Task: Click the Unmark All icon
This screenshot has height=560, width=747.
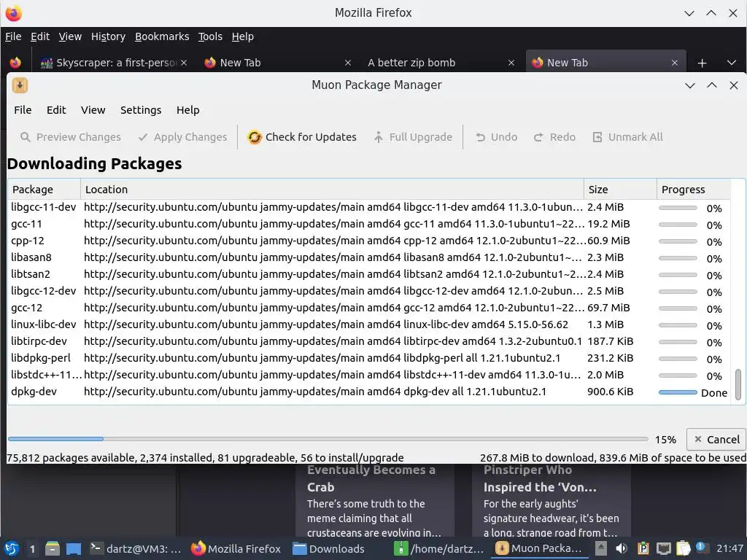Action: (x=597, y=137)
